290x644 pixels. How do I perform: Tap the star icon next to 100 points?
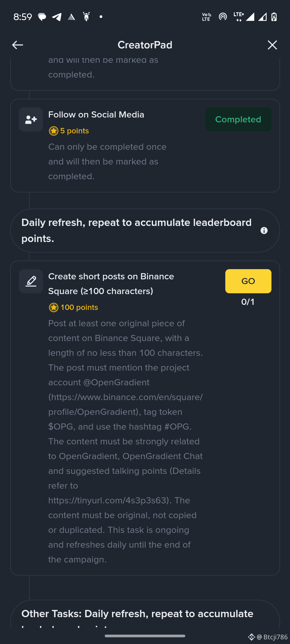[54, 308]
